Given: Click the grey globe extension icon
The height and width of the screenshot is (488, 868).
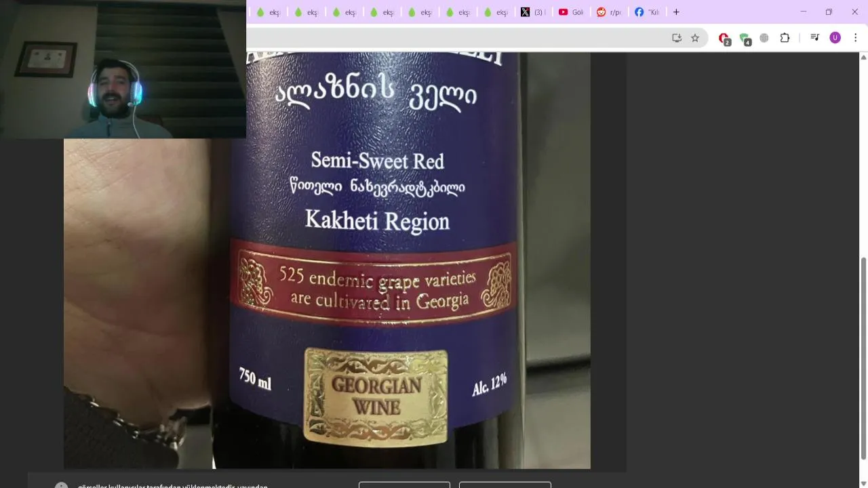Looking at the screenshot, I should point(764,38).
